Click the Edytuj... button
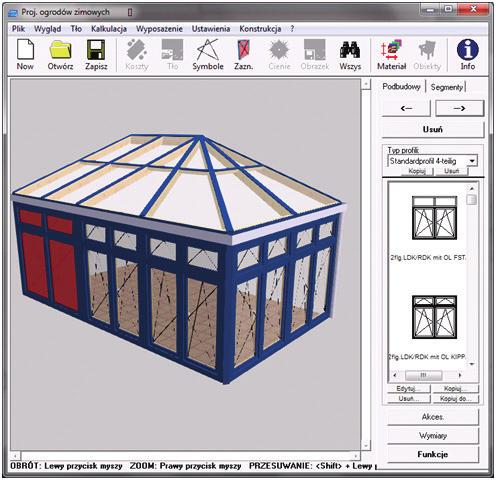Viewport: 496px width, 480px height. point(408,389)
